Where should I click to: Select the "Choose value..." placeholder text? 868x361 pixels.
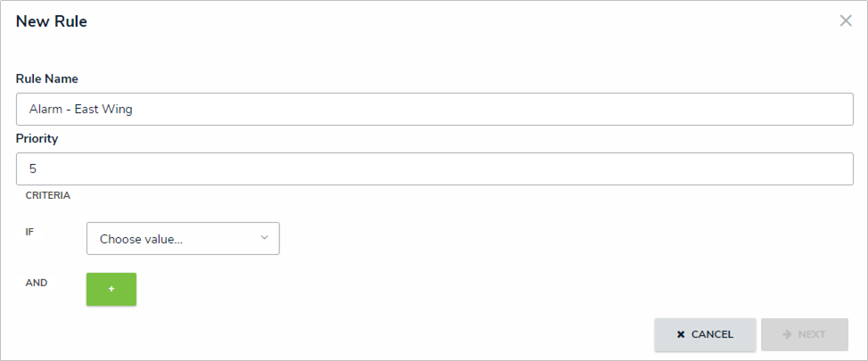click(x=141, y=239)
